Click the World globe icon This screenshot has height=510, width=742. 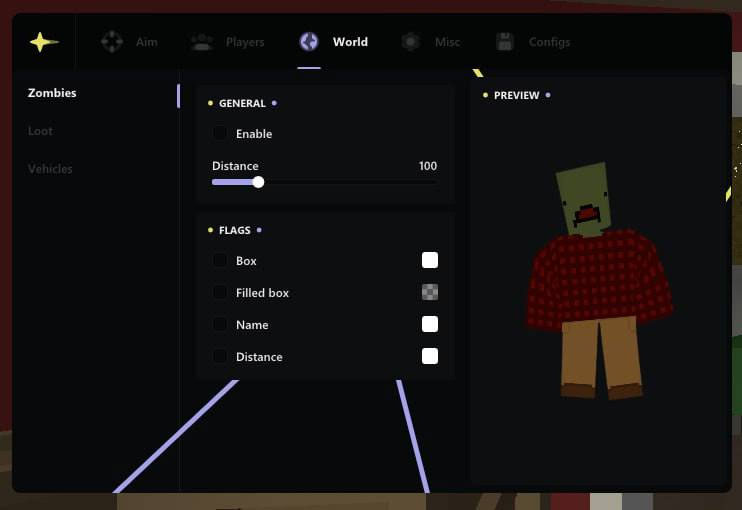309,42
